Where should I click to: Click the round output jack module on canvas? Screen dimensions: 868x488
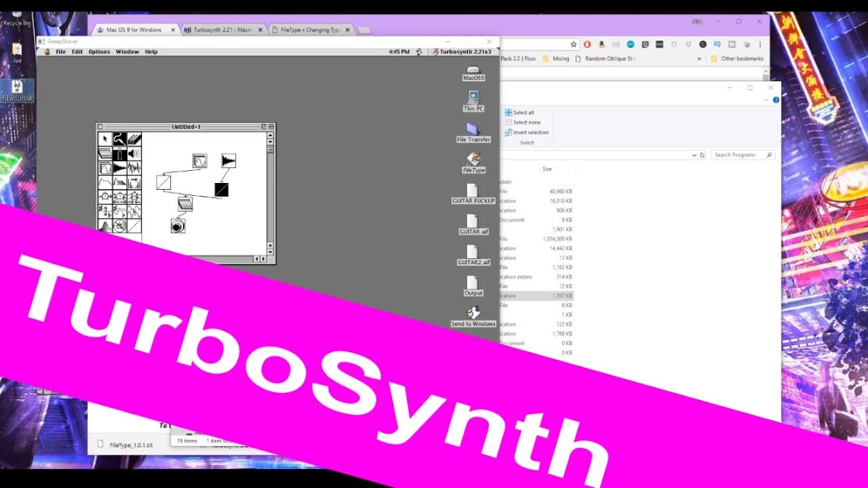click(x=178, y=226)
